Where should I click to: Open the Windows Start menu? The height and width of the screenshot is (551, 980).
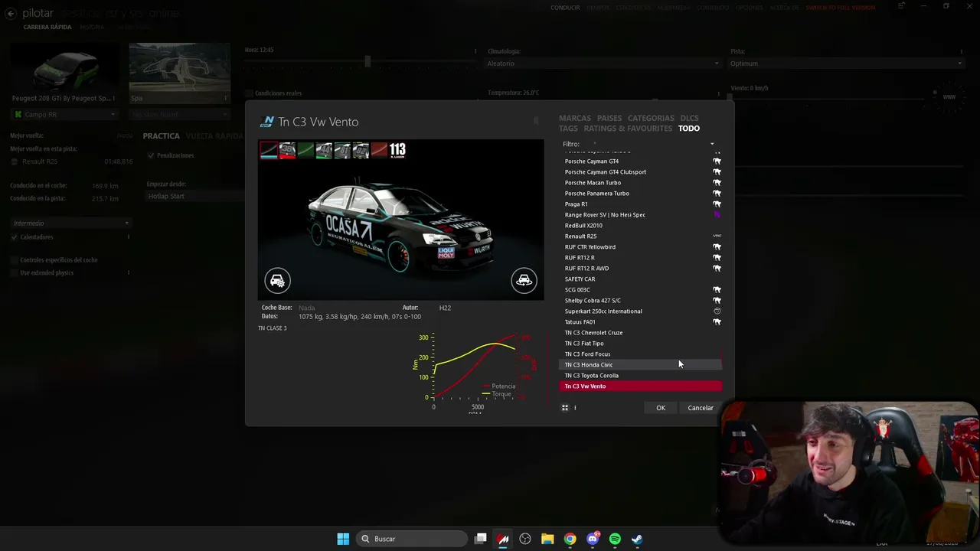[x=343, y=539]
